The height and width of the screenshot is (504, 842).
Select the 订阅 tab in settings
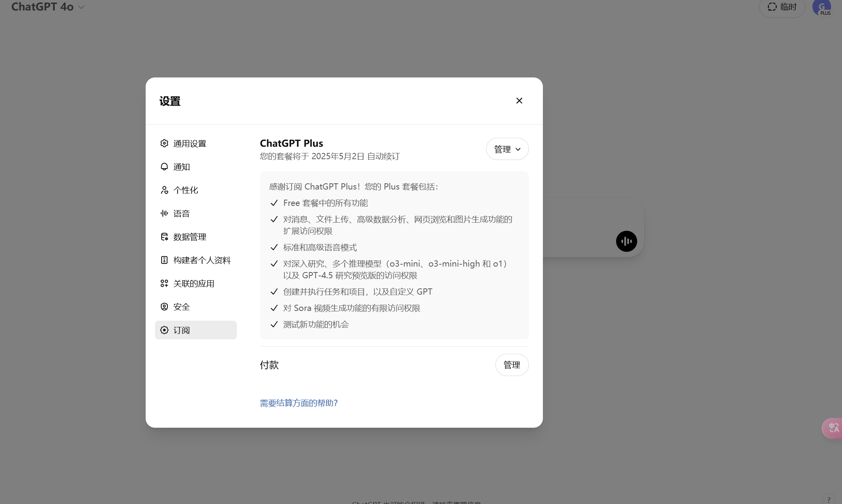tap(196, 330)
